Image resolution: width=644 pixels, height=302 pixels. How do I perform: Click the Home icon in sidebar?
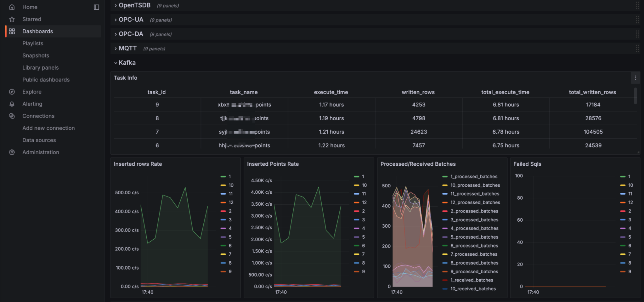tap(12, 7)
